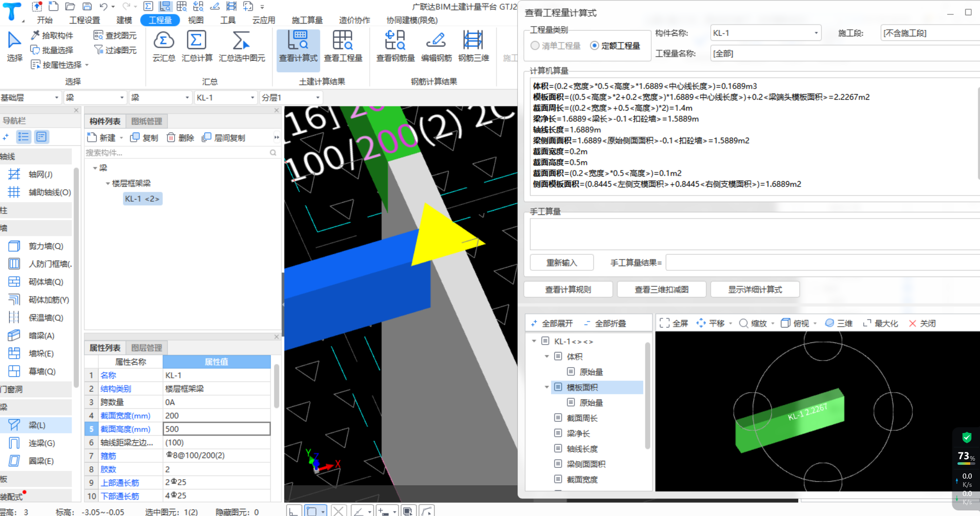Collapse the 梁 tree node in component list
The width and height of the screenshot is (980, 516).
point(95,168)
